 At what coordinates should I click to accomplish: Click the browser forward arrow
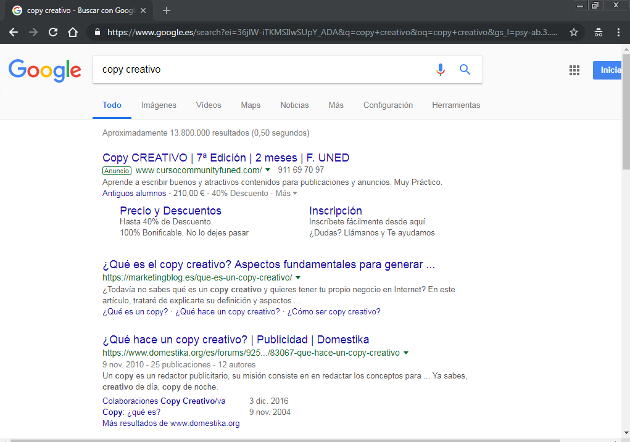pyautogui.click(x=33, y=32)
